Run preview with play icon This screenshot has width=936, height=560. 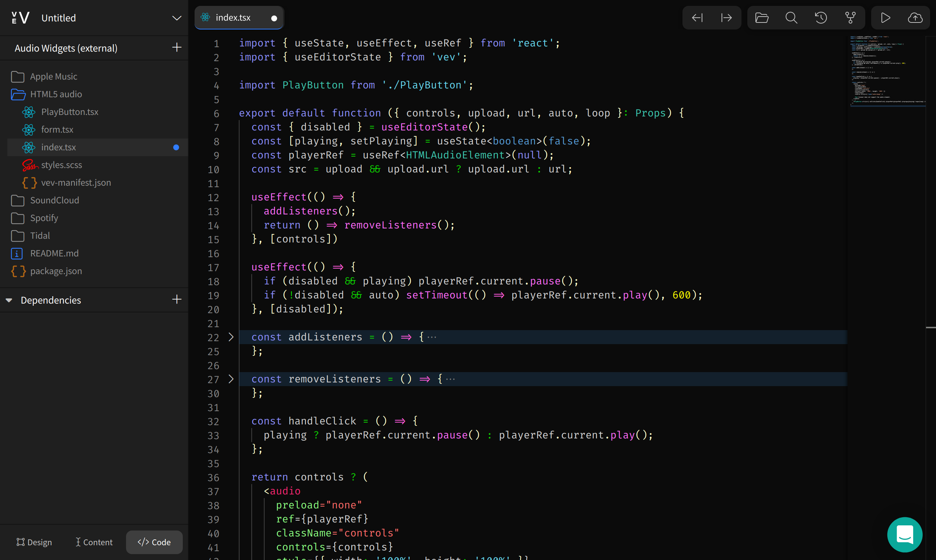coord(886,18)
